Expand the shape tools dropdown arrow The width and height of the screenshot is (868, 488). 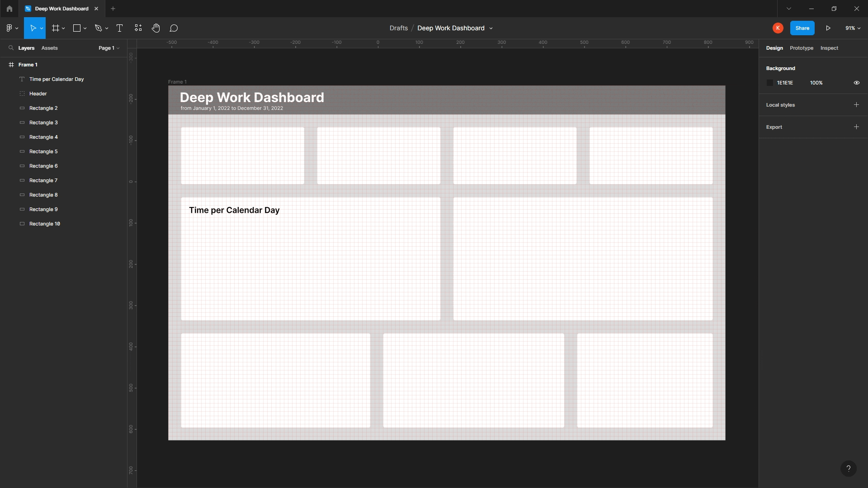click(85, 28)
